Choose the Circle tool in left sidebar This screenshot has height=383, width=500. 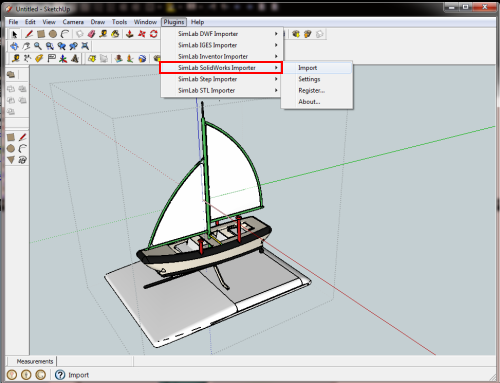(x=11, y=149)
